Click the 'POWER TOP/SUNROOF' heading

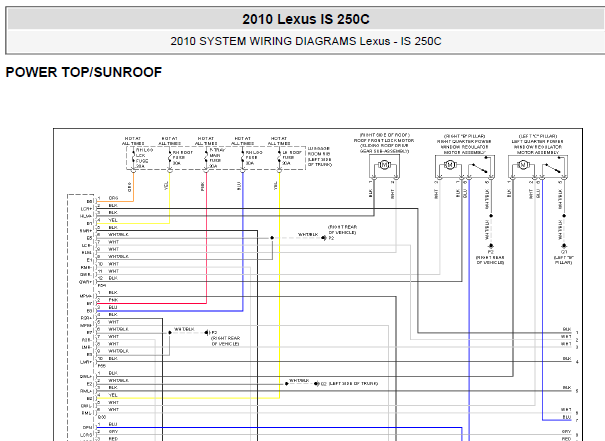pos(84,73)
